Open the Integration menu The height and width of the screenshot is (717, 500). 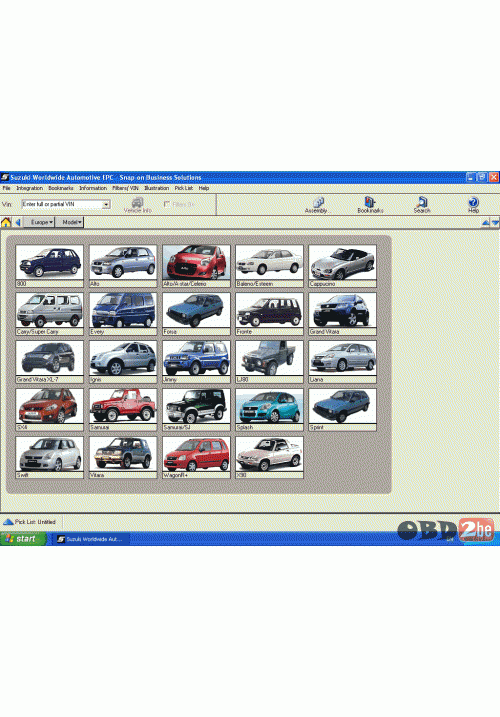click(29, 188)
